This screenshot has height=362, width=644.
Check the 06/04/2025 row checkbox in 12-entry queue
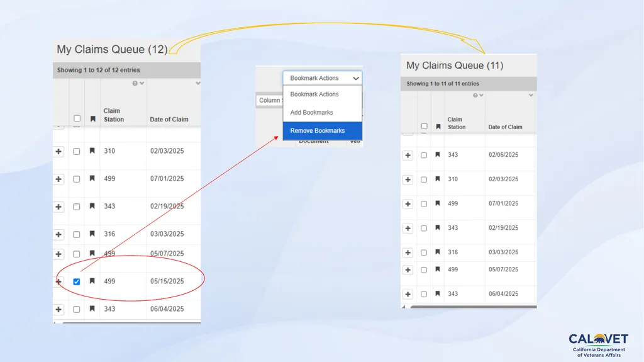click(x=76, y=309)
